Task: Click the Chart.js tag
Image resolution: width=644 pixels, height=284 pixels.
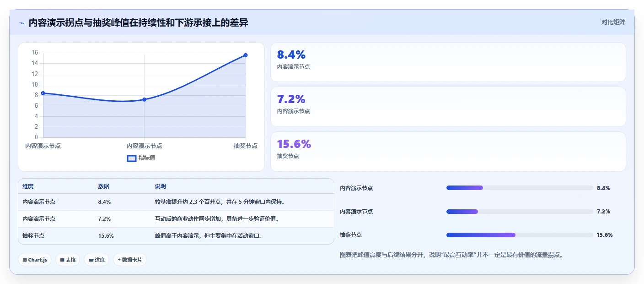Action: 35,260
